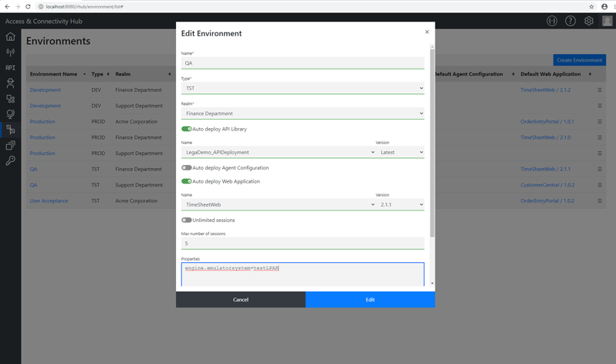Toggle Auto deploy Web Application switch
The image size is (616, 364).
(187, 181)
